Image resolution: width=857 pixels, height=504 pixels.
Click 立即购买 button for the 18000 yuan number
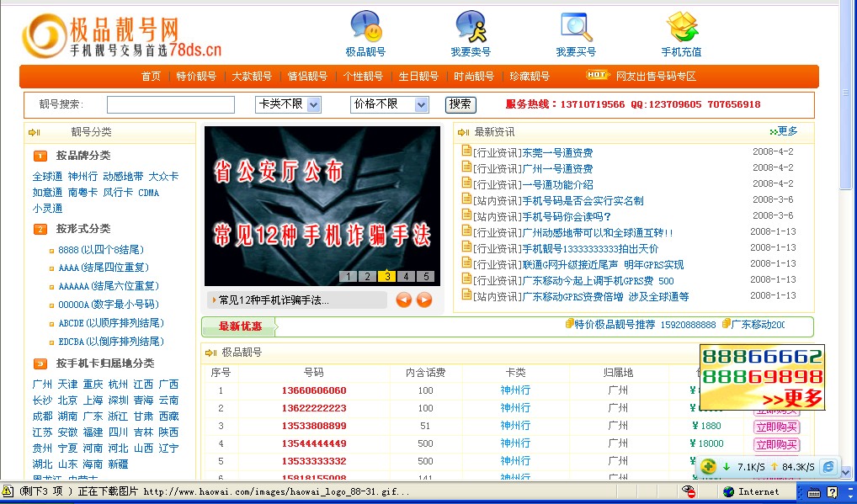pyautogui.click(x=777, y=444)
